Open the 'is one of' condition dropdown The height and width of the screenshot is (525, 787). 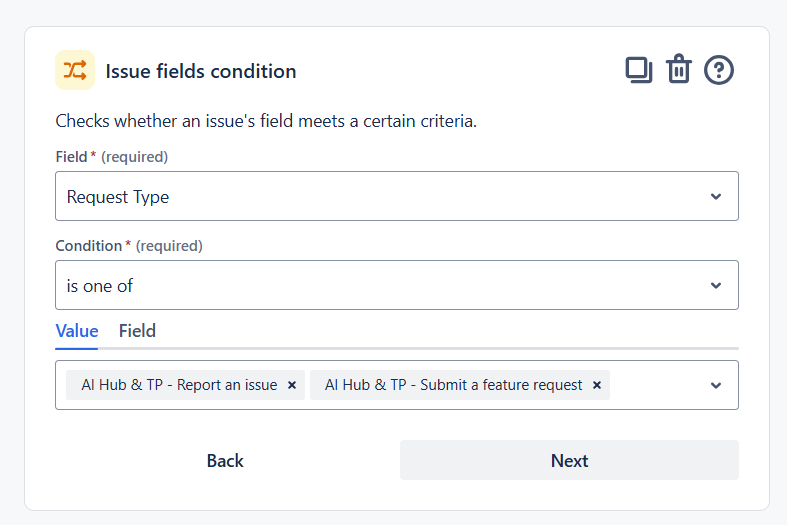[x=397, y=285]
